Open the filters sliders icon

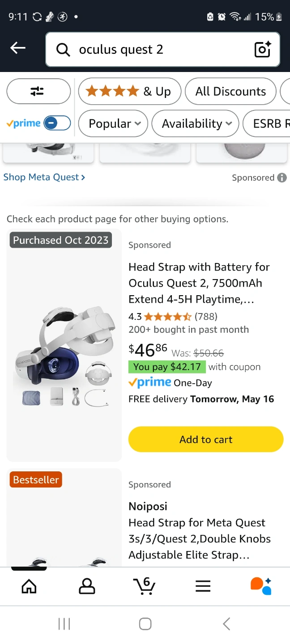click(x=38, y=91)
